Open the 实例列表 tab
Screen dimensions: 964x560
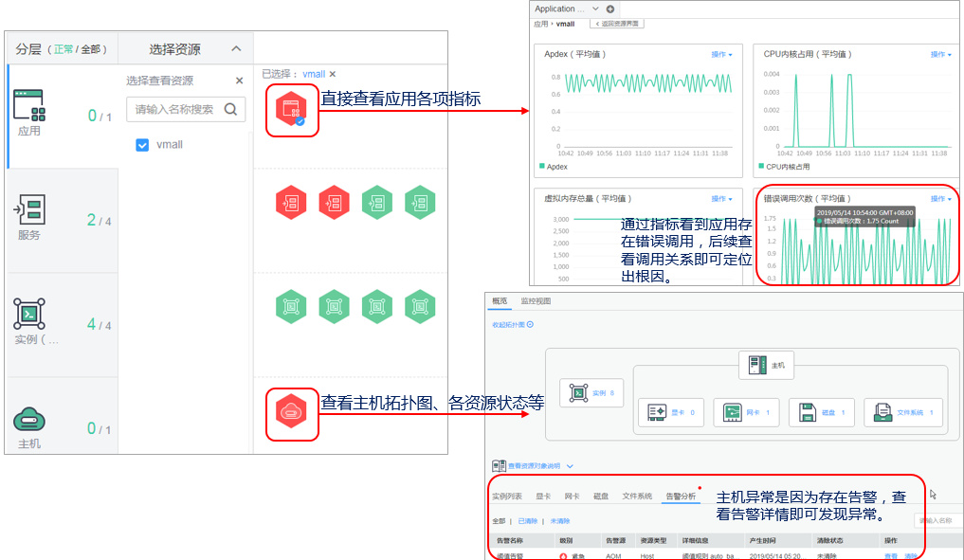[x=506, y=497]
